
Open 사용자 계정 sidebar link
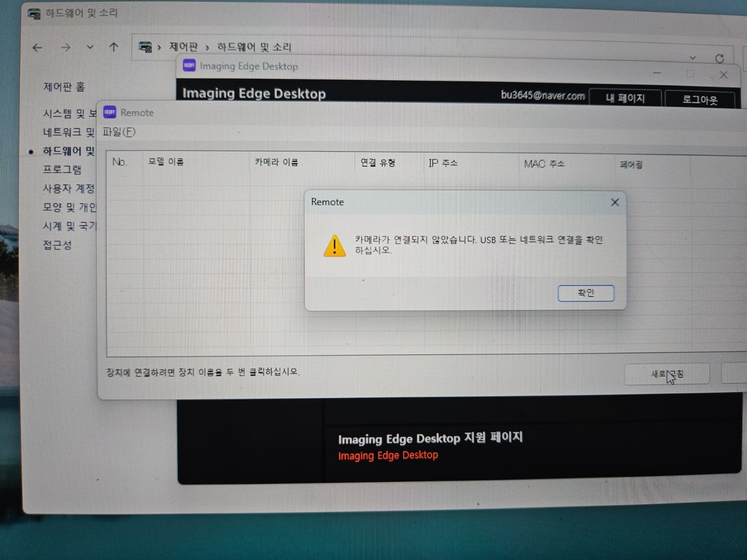tap(69, 189)
